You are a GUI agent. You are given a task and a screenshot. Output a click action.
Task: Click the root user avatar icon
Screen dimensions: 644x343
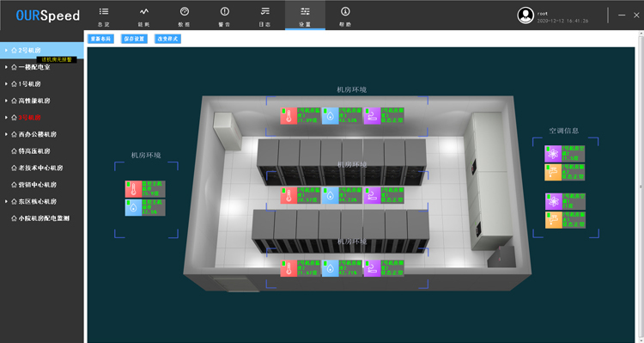[x=526, y=15]
